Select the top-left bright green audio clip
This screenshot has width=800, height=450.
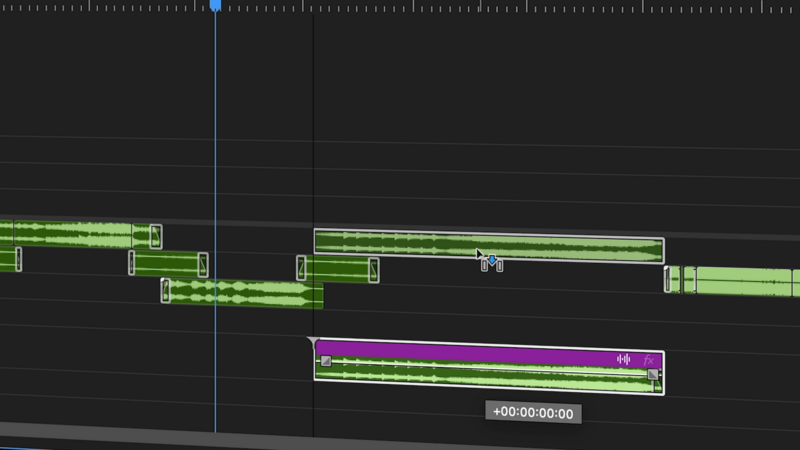point(80,235)
